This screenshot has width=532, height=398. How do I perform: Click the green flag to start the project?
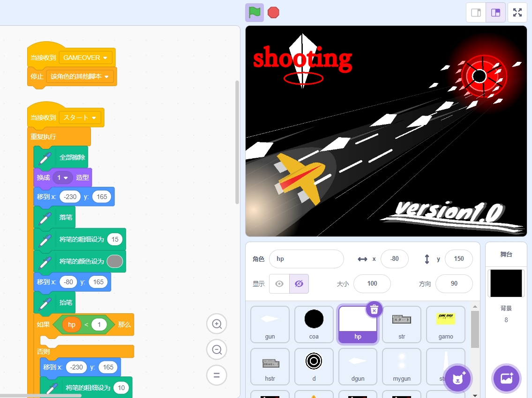(x=255, y=13)
